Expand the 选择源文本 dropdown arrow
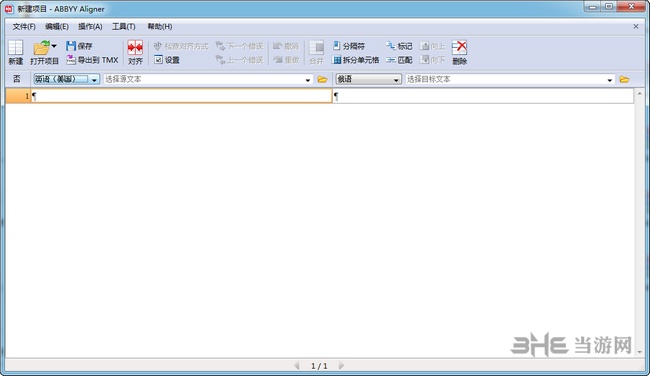650x376 pixels. (308, 80)
